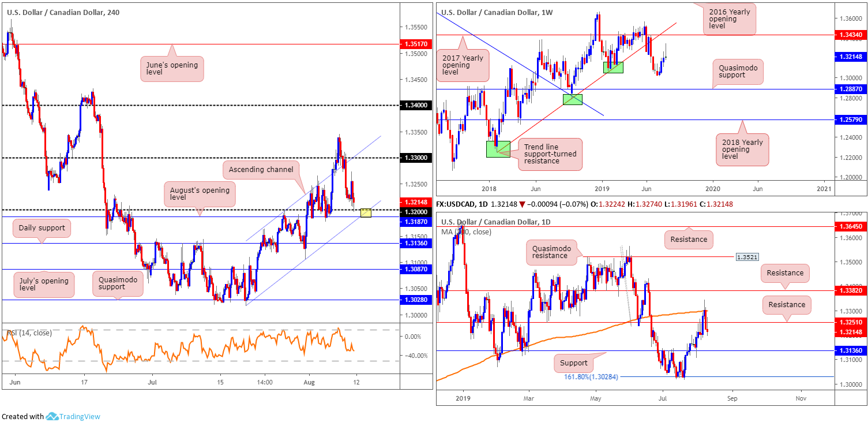
Task: Click green box near 2019 on weekly chart
Action: click(x=613, y=68)
